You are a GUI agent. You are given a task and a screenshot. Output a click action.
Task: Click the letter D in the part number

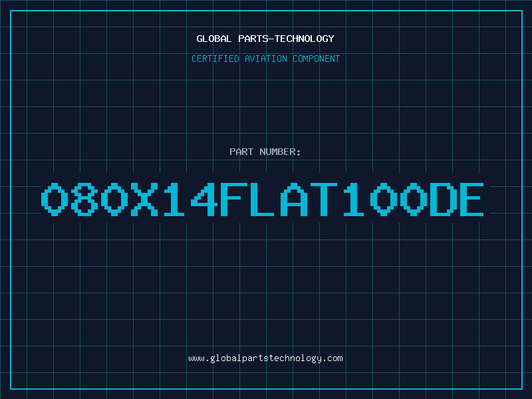[443, 199]
